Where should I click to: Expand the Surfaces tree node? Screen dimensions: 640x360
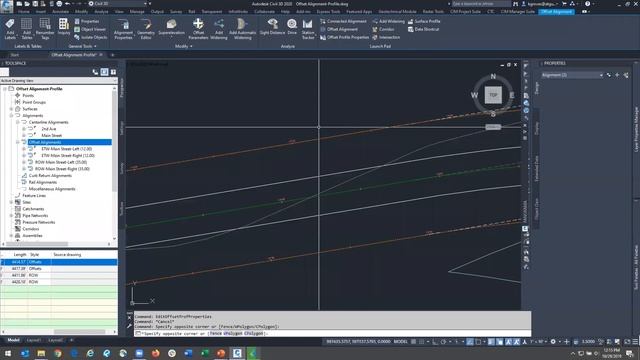tap(11, 109)
